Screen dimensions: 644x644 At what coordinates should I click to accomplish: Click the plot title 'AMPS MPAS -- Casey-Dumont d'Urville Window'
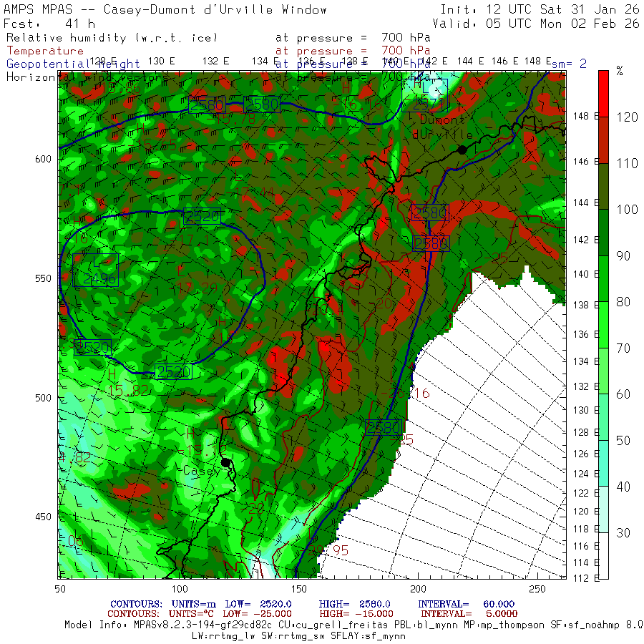coord(165,9)
